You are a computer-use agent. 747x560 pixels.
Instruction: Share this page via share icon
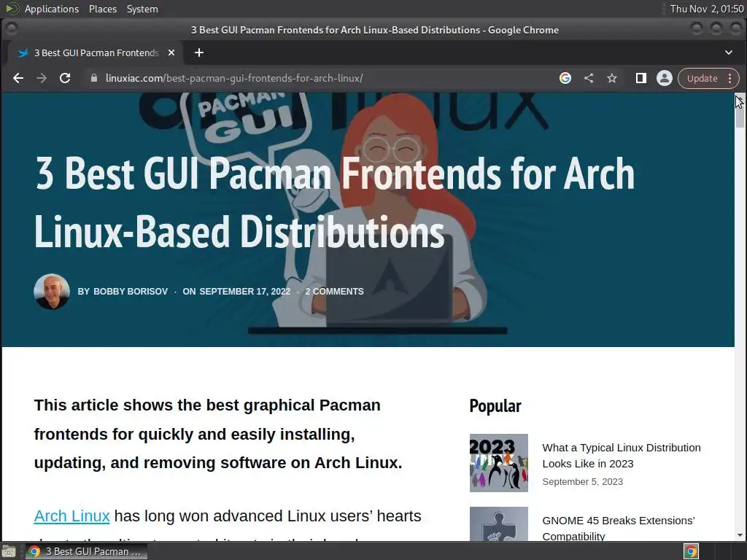point(589,78)
